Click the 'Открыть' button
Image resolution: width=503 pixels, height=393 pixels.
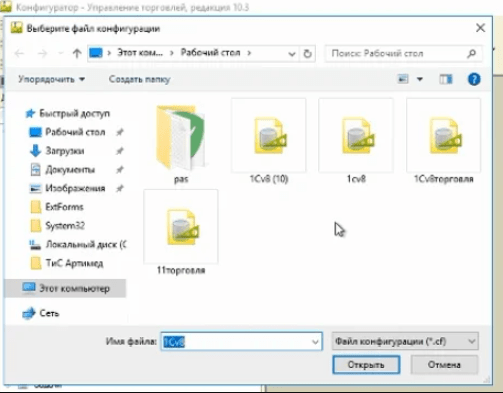pos(366,365)
